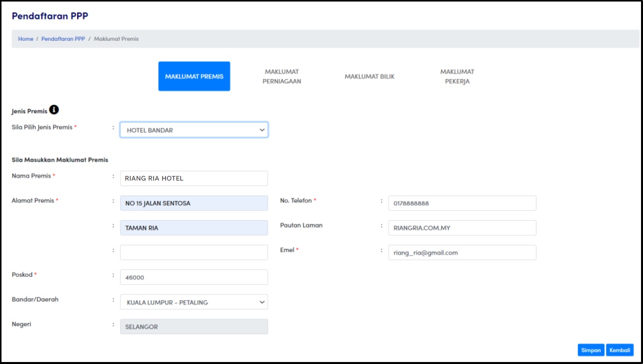Click the No. Telefon input field

tap(462, 203)
